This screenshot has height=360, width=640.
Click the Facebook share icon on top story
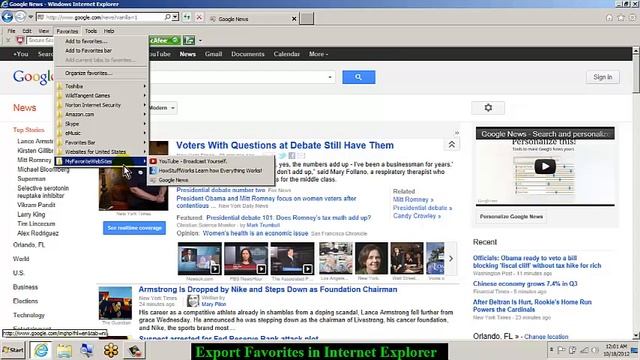click(x=292, y=156)
